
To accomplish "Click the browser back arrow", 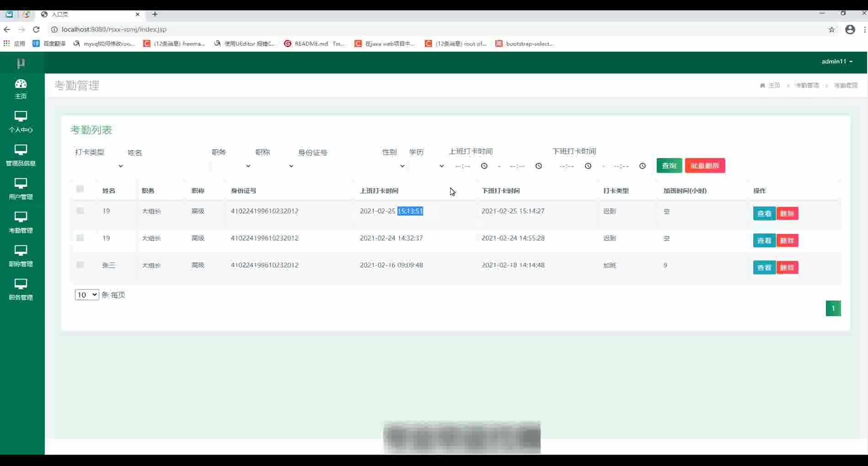I will pos(7,29).
